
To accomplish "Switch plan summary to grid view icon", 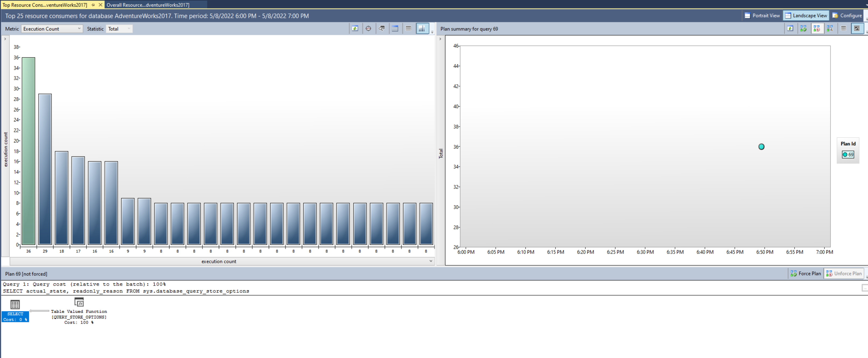I will point(844,29).
